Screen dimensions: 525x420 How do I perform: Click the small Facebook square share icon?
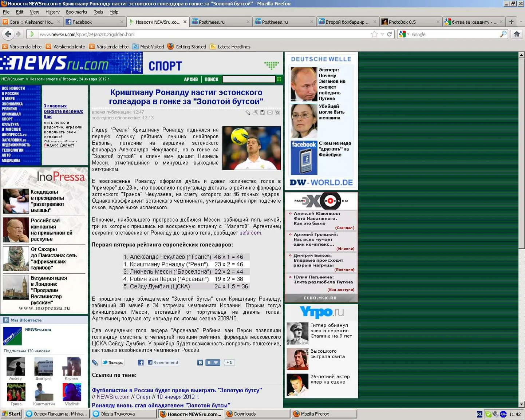click(x=141, y=362)
